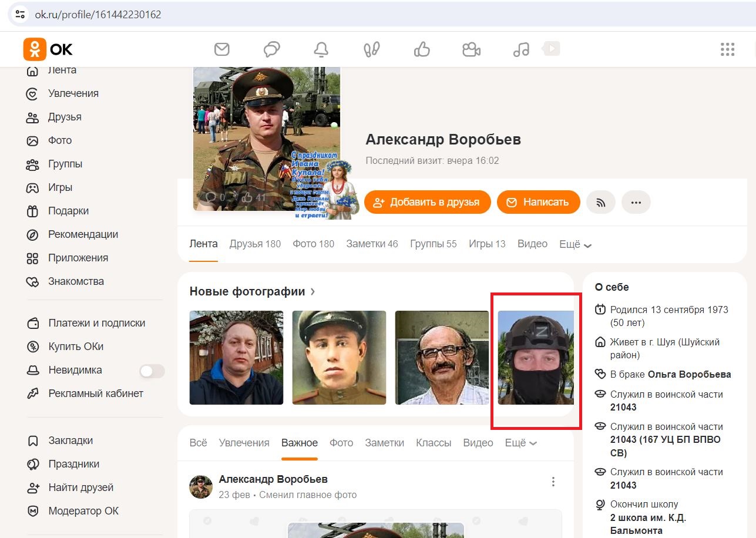Select the Всё feed filter
The image size is (756, 538).
pos(198,443)
